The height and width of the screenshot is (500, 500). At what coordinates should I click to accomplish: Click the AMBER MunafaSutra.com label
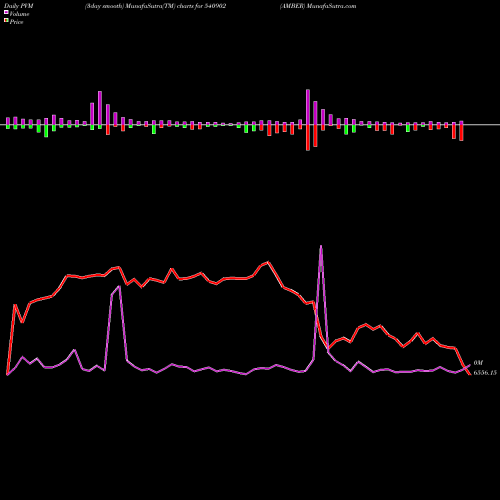click(318, 6)
